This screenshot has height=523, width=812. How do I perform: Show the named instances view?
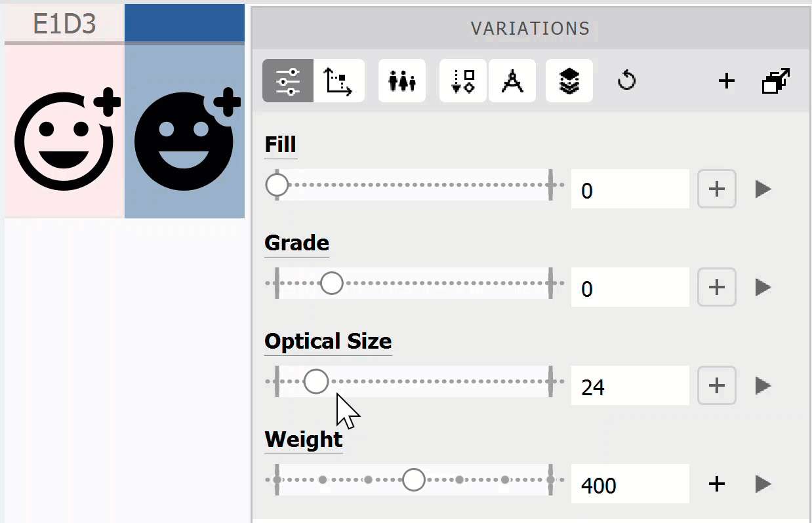click(x=401, y=81)
